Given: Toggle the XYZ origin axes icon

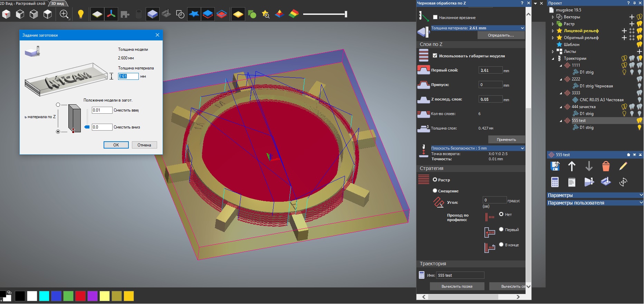Looking at the screenshot, I should point(111,14).
